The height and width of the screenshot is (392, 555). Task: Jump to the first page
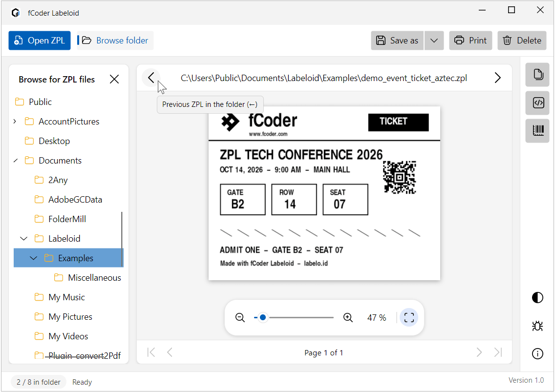pos(151,352)
